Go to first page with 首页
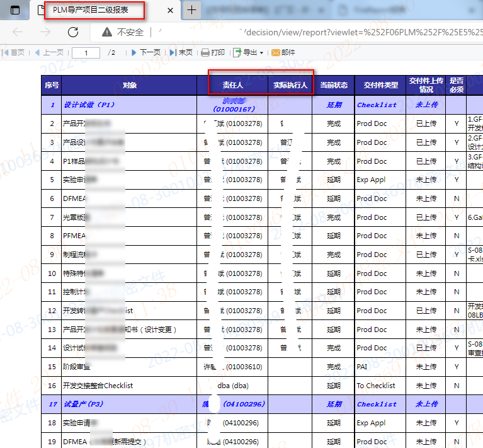The image size is (483, 448). (14, 53)
